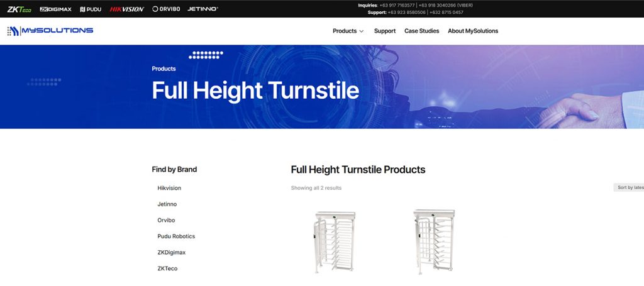Image resolution: width=644 pixels, height=286 pixels.
Task: Open the first turnstile product image
Action: [334, 242]
